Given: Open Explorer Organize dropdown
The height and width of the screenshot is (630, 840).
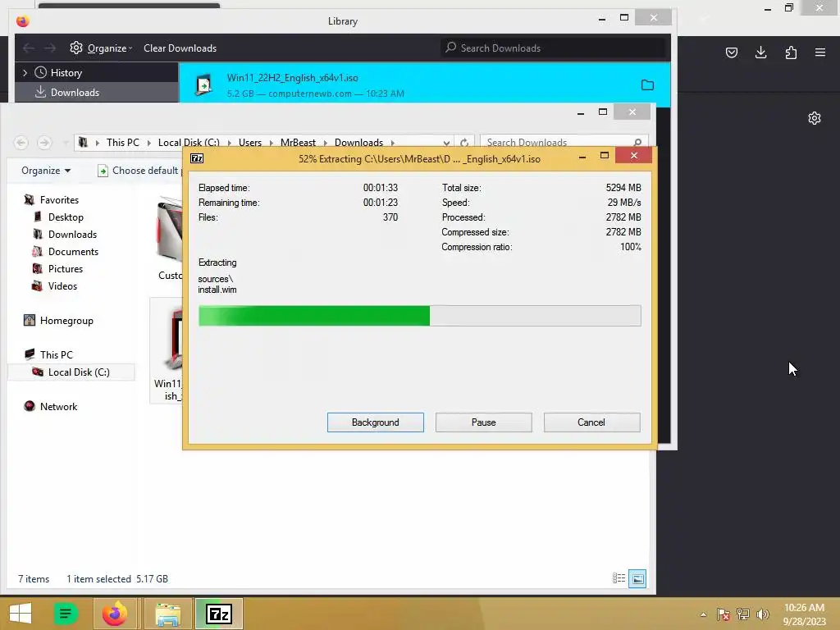Looking at the screenshot, I should coord(46,171).
